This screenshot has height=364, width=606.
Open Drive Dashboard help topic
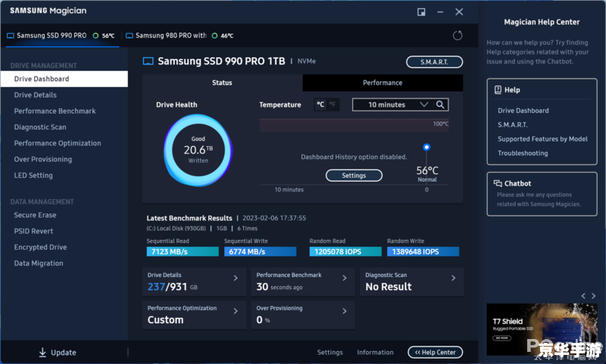coord(523,110)
